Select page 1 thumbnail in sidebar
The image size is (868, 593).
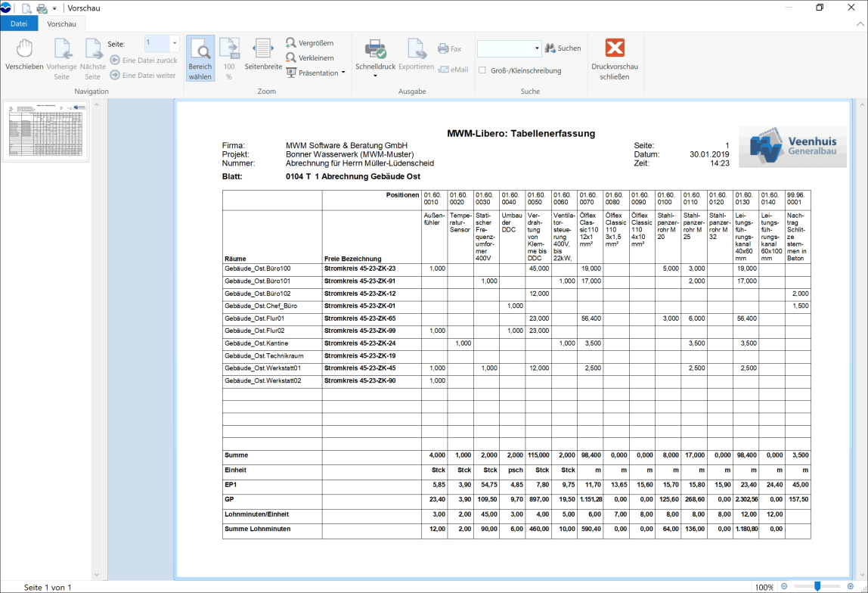(x=46, y=131)
